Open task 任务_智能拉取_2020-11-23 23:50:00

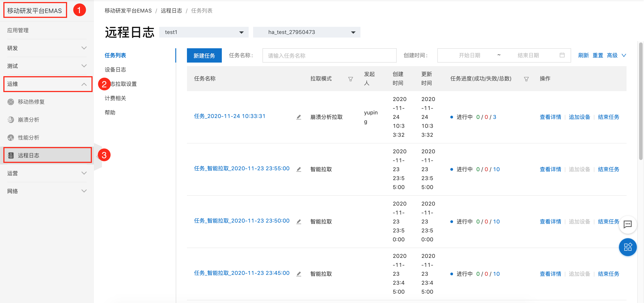click(x=241, y=221)
